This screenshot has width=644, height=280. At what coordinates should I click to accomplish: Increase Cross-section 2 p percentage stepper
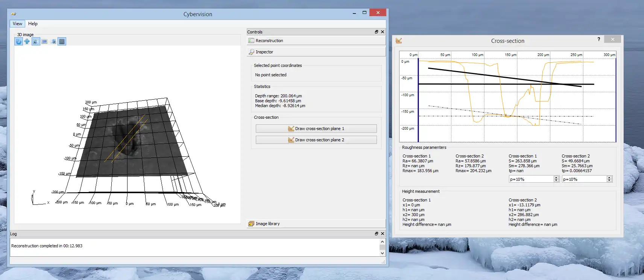point(609,177)
